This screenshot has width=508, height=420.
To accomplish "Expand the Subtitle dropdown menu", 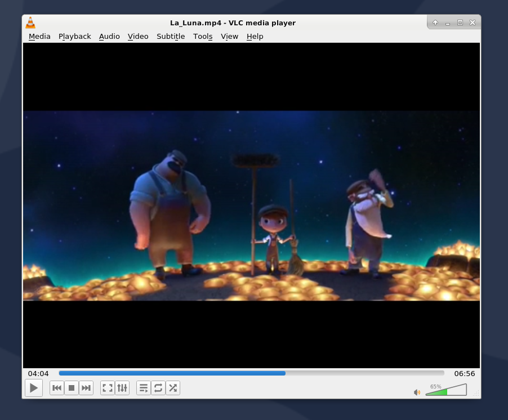I will click(171, 37).
